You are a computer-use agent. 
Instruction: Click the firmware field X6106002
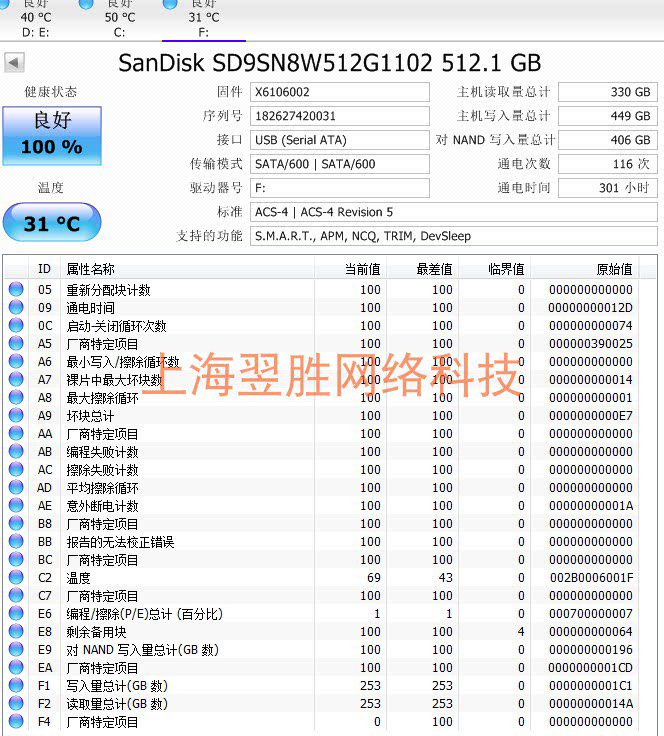pos(340,92)
